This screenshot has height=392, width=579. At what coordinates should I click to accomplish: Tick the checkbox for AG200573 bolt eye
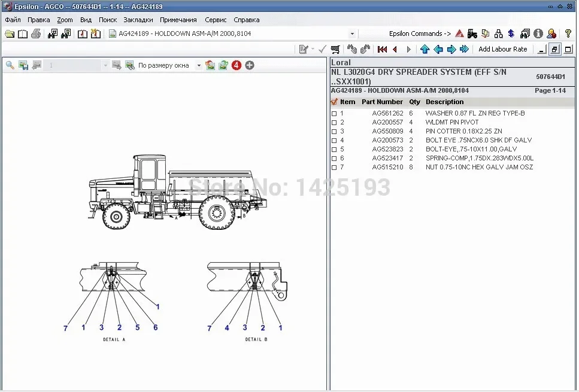[x=334, y=141]
